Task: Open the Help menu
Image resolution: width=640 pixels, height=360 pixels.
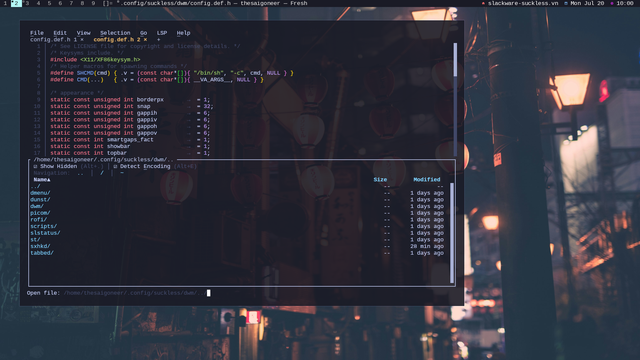Action: tap(183, 33)
